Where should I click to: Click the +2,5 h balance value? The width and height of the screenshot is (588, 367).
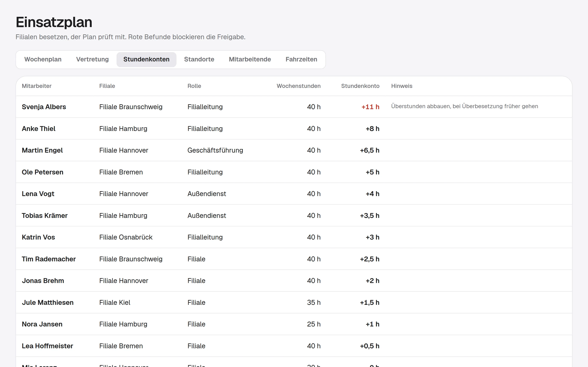(x=369, y=259)
